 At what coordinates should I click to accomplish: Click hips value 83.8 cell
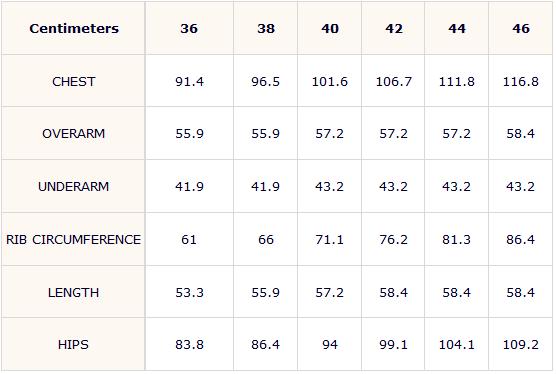click(x=189, y=344)
